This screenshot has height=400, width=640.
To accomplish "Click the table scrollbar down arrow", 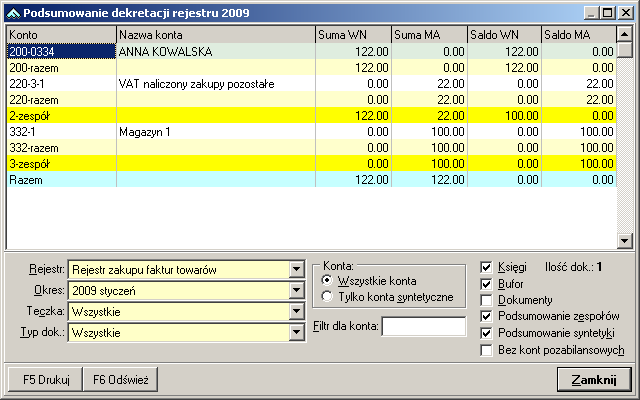I will click(x=625, y=241).
